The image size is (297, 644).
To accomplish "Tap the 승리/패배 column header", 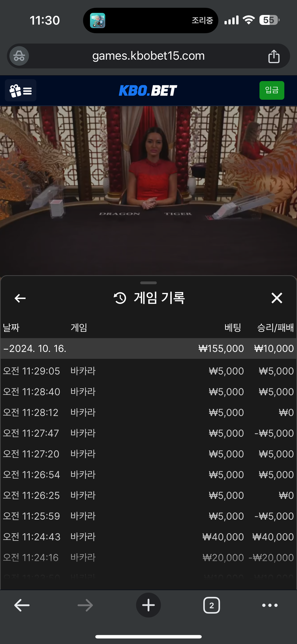I will 275,328.
